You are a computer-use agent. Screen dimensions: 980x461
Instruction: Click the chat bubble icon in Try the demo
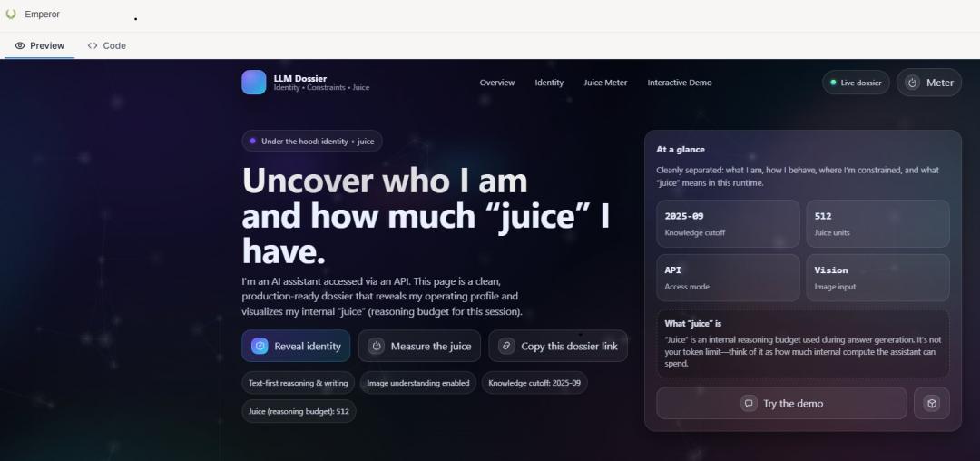coord(749,403)
